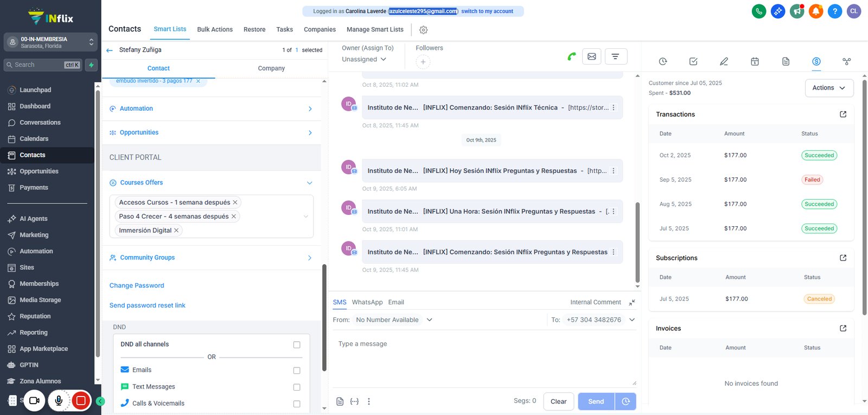This screenshot has width=868, height=415.
Task: Switch to the Company tab
Action: (x=271, y=68)
